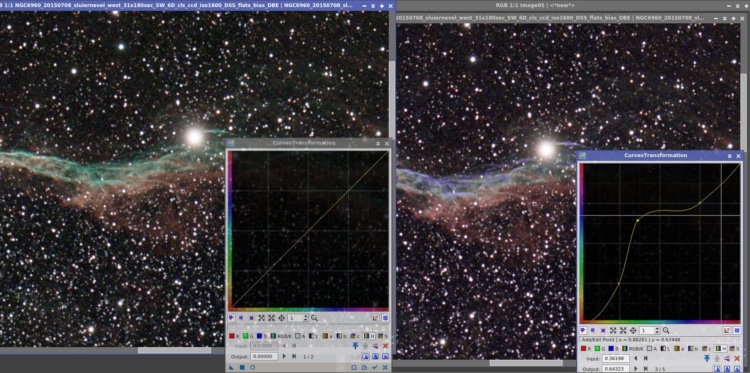This screenshot has height=373, width=750.
Task: Choose Zoom Out mode in the 1/2 curves dialog
Action: (272, 318)
